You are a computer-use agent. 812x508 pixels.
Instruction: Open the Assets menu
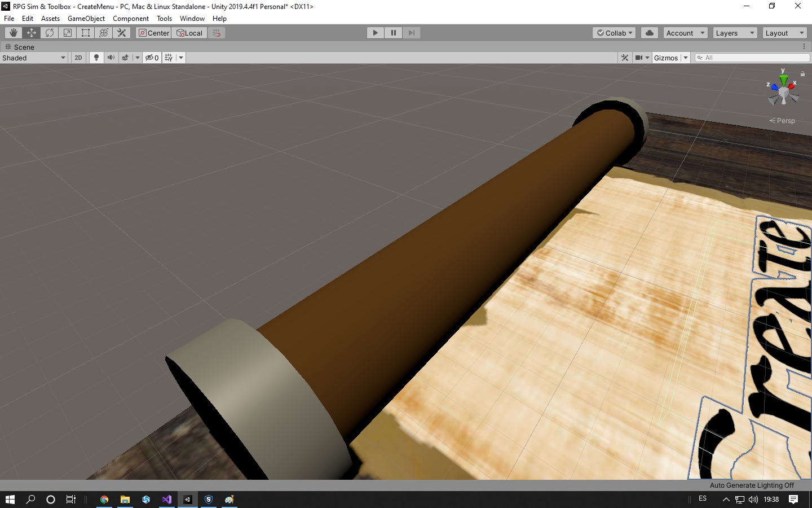50,18
